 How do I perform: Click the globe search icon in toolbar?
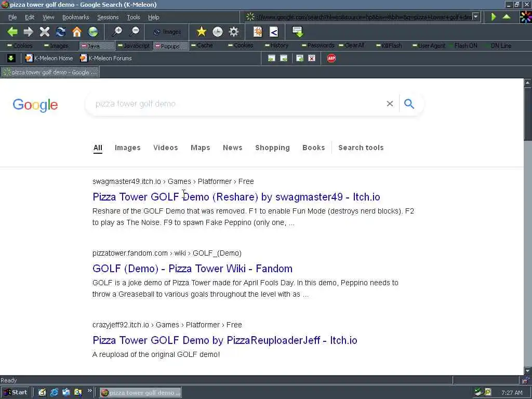[x=93, y=32]
